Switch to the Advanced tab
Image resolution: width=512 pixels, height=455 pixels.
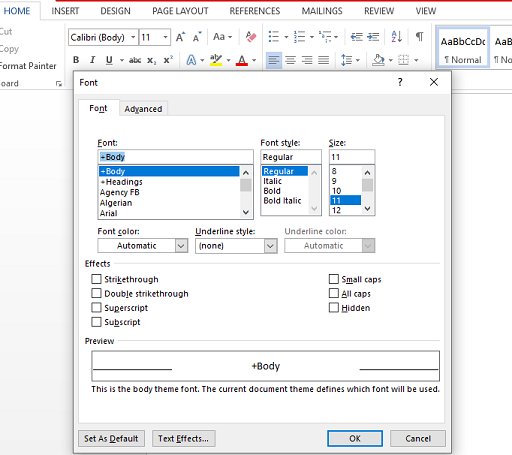tap(143, 109)
